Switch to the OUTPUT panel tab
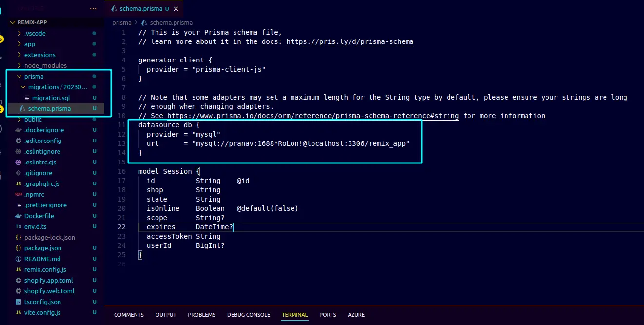 pyautogui.click(x=166, y=315)
